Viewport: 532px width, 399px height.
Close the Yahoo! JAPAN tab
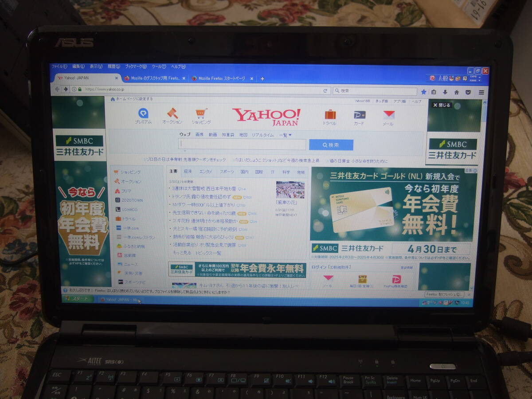pyautogui.click(x=117, y=78)
